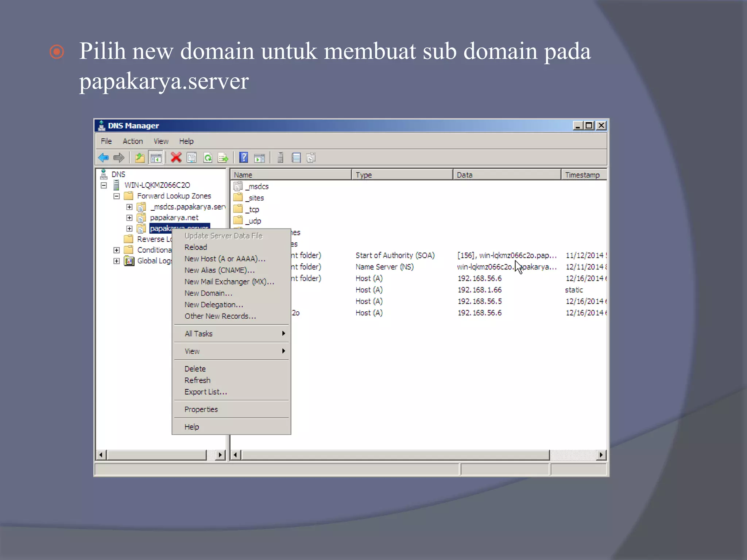Screen dimensions: 747x560
Task: Open the View submenu in context menu
Action: (232, 351)
